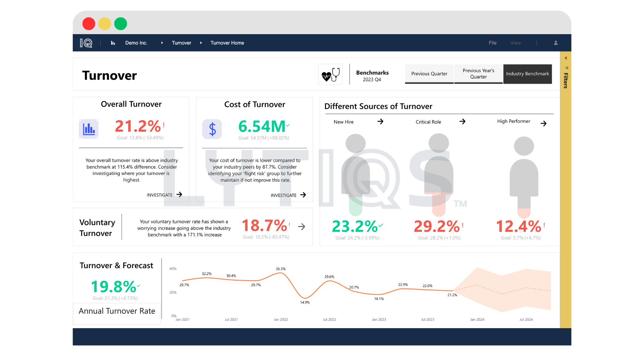Open the File menu
The height and width of the screenshot is (362, 644).
492,43
